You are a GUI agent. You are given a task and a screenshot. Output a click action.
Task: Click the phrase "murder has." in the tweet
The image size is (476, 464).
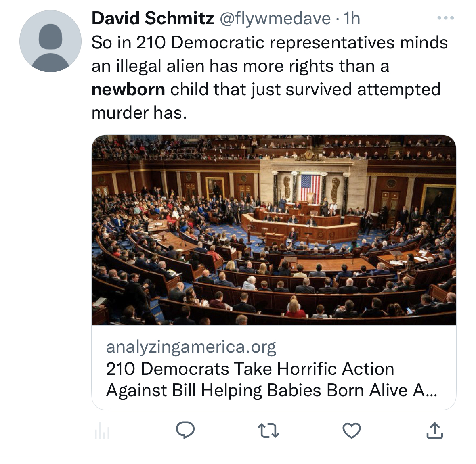(x=139, y=113)
